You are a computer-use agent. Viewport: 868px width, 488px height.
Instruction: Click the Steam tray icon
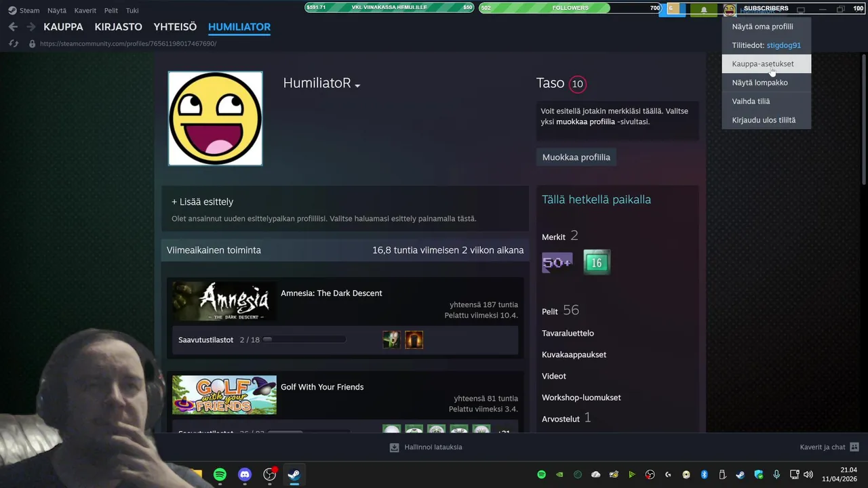pyautogui.click(x=740, y=474)
